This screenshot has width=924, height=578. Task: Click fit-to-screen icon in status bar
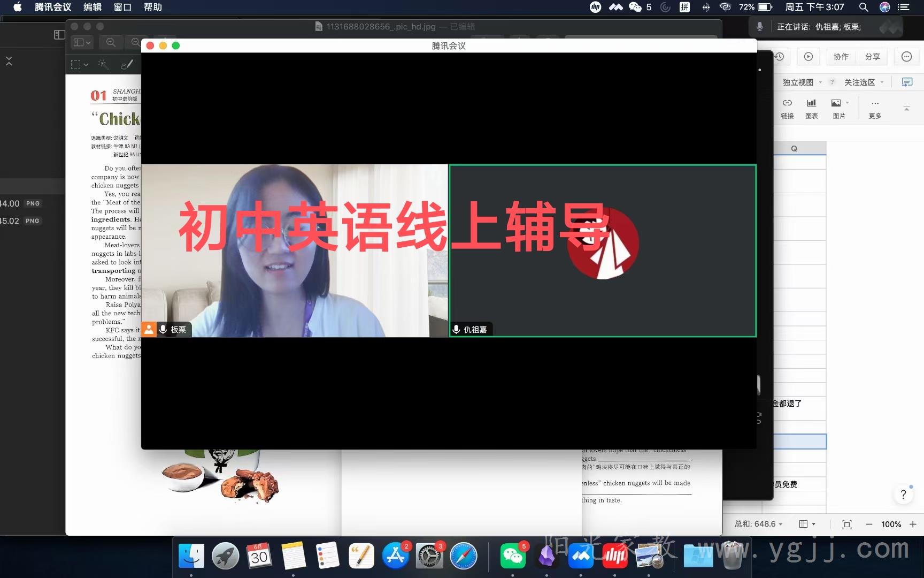pos(847,524)
